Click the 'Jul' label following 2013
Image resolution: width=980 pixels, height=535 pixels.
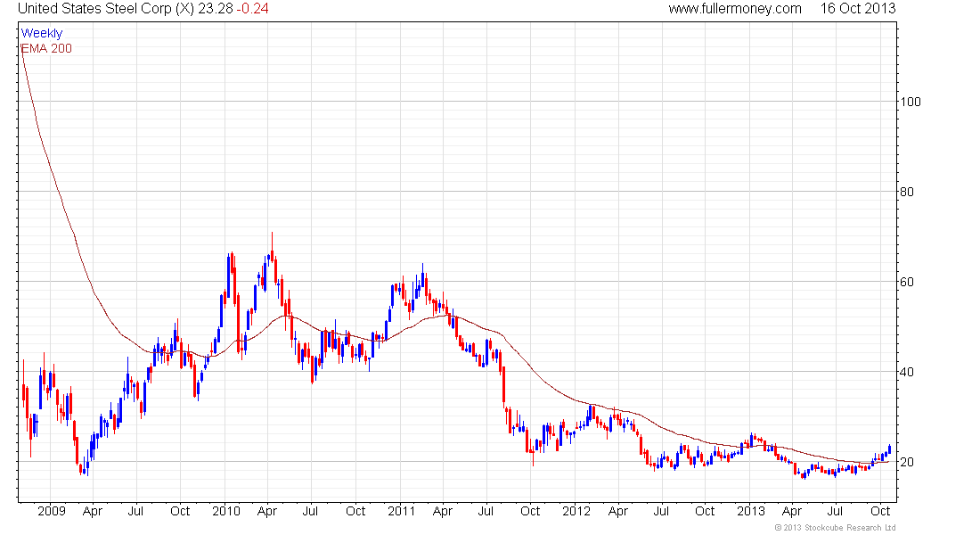pos(836,511)
